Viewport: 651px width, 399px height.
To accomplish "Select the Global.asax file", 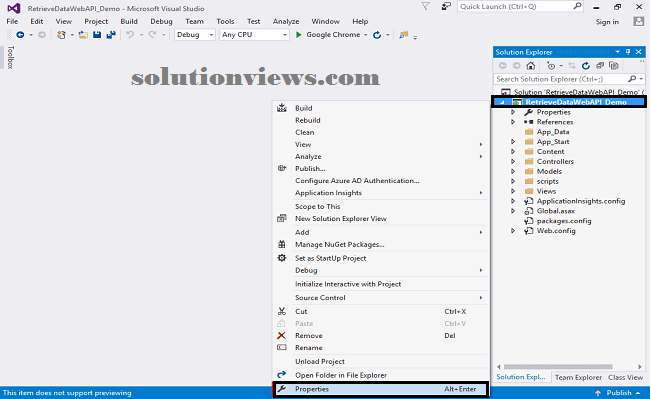I will (x=556, y=211).
